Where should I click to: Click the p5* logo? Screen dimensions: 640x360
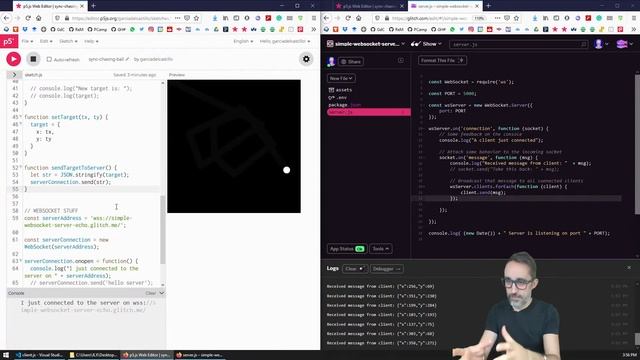click(9, 42)
